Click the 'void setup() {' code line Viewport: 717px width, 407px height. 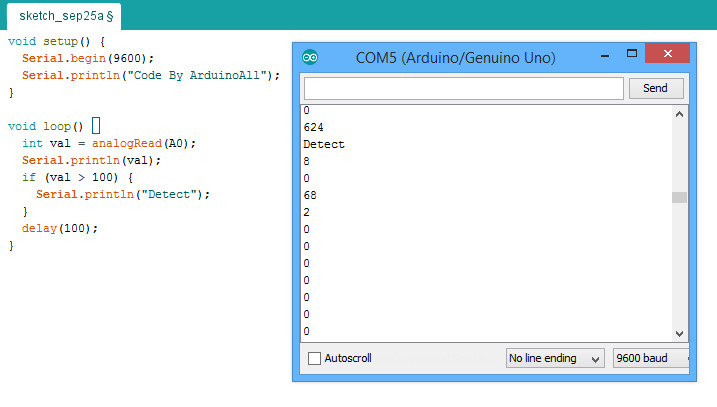57,42
